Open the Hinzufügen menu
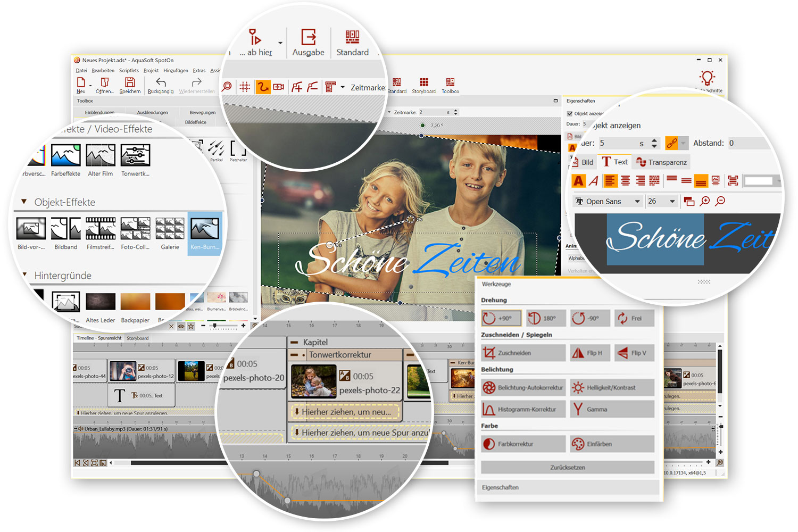This screenshot has height=532, width=798. 176,70
